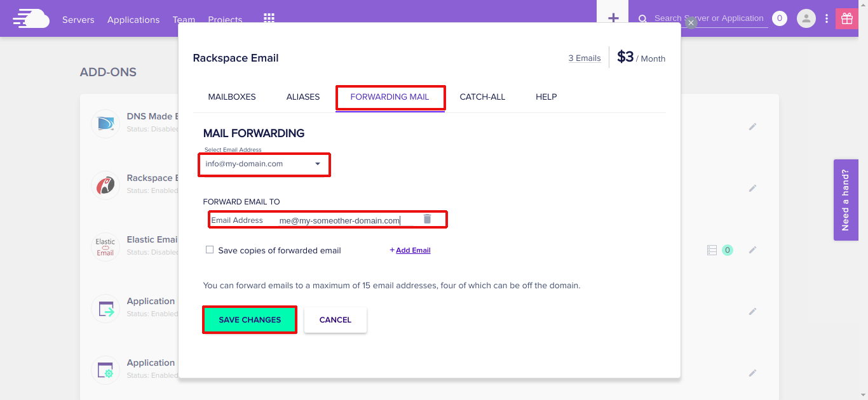The height and width of the screenshot is (400, 868).
Task: Open the Aliases tab
Action: [302, 97]
